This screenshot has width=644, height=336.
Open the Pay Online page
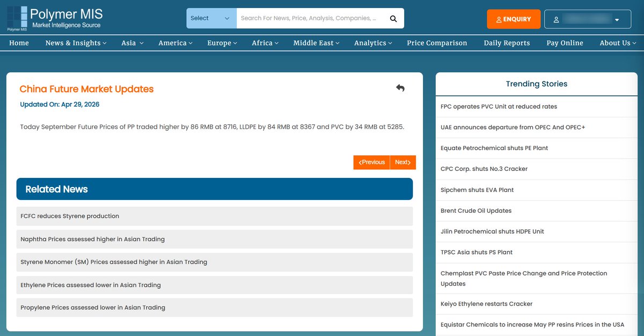565,43
